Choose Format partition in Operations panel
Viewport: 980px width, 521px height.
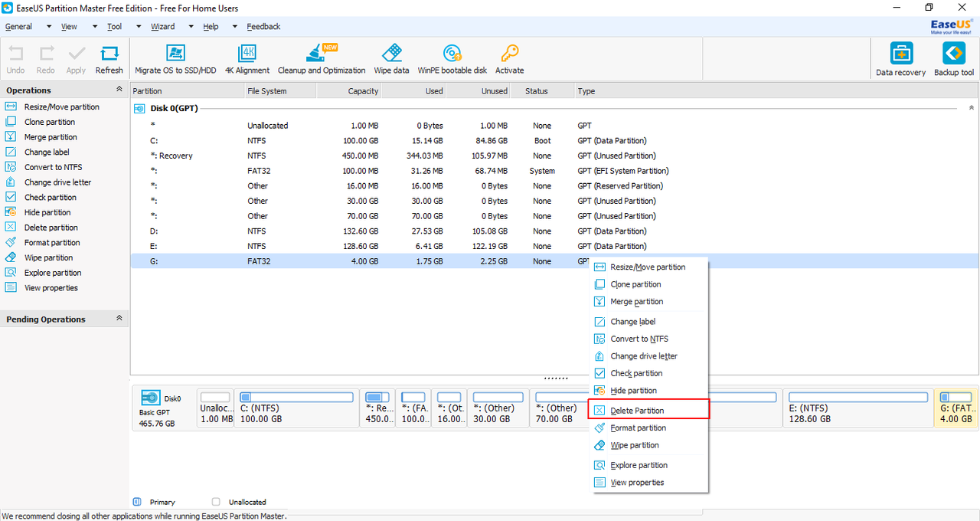(42, 243)
